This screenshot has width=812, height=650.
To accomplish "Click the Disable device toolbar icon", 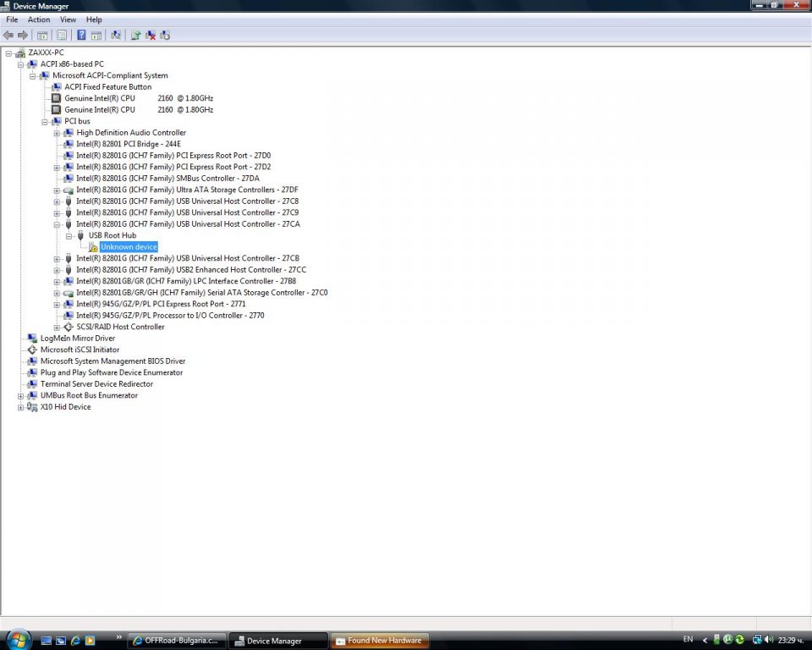I will point(165,36).
